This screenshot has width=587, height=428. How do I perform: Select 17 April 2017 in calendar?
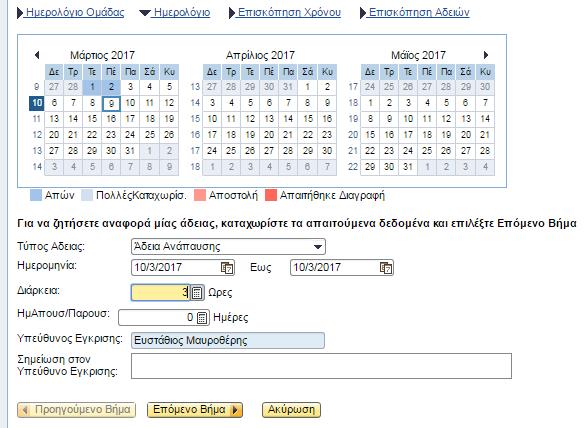pyautogui.click(x=212, y=135)
